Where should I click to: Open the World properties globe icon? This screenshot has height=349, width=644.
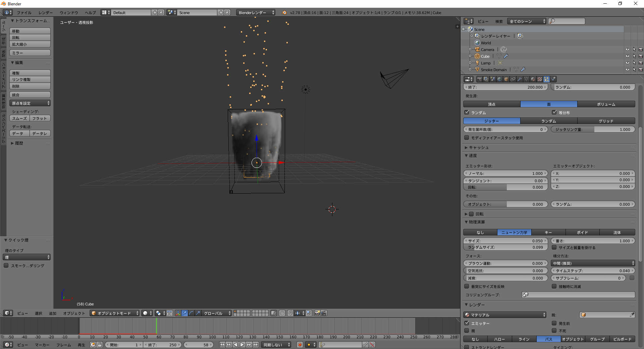pos(499,79)
